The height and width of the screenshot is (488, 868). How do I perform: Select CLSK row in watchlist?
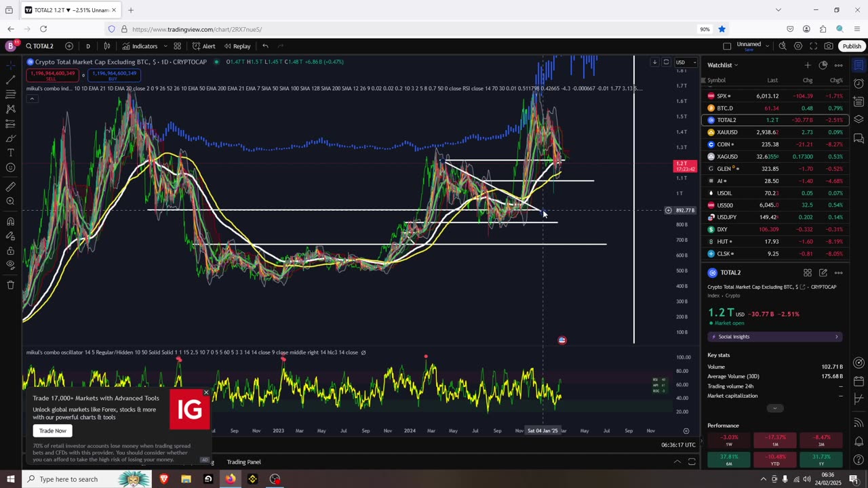tap(775, 253)
